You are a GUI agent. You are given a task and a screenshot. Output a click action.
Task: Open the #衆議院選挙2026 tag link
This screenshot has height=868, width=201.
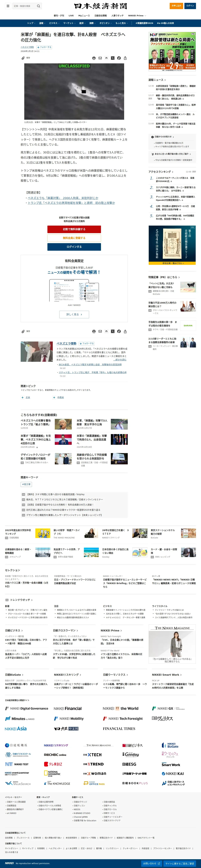[144, 23]
